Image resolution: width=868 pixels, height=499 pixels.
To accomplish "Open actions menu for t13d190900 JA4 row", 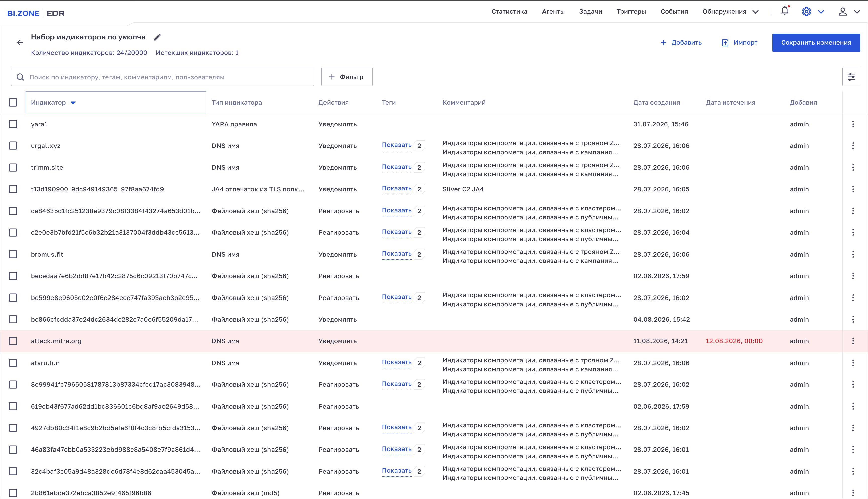I will pos(853,189).
